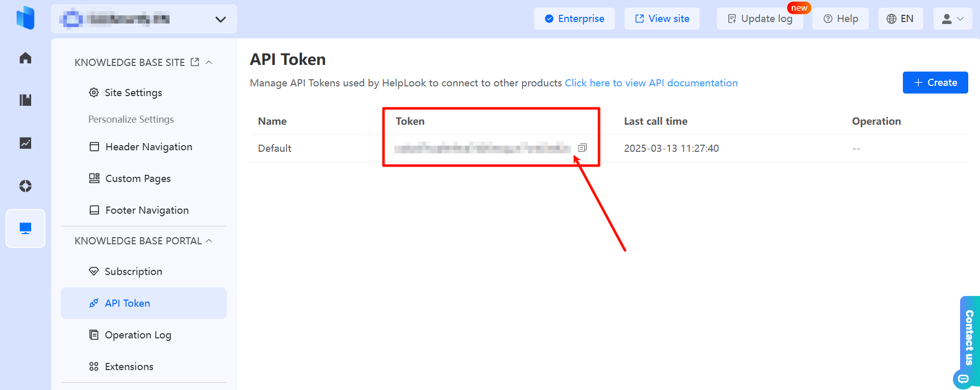Click the HelpLook logo
980x390 pixels.
pos(26,18)
